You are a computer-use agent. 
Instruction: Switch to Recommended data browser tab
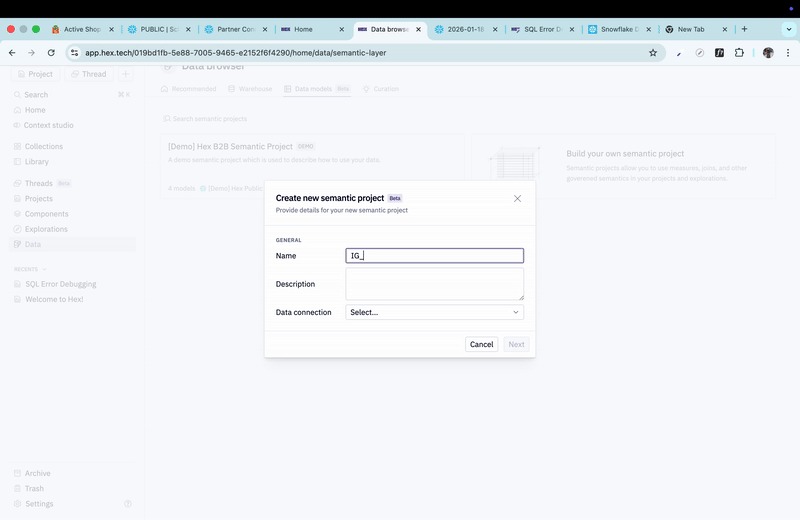(x=189, y=89)
